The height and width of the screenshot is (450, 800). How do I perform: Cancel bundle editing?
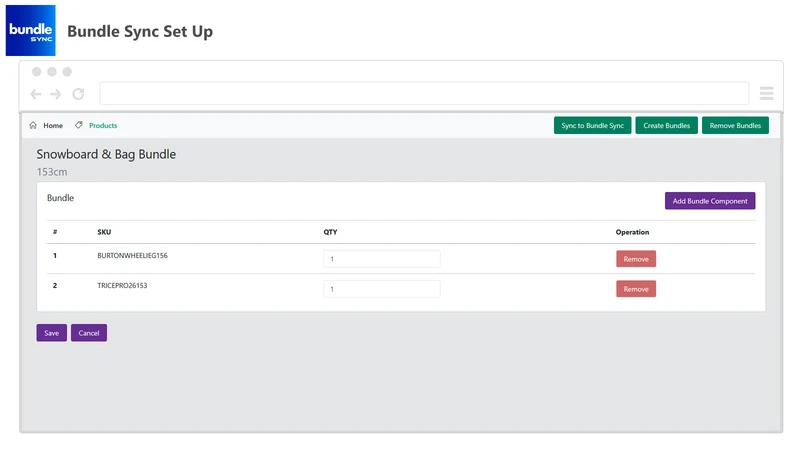click(89, 333)
